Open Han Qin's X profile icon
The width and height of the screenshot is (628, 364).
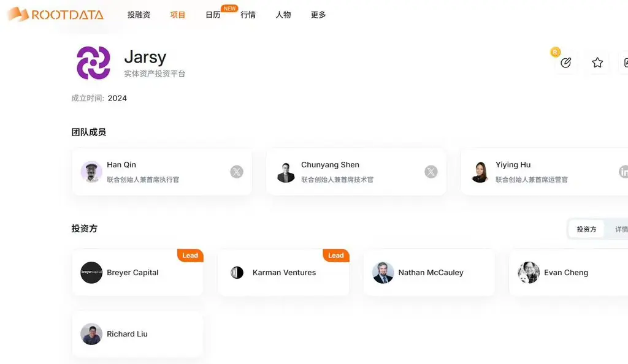[237, 172]
